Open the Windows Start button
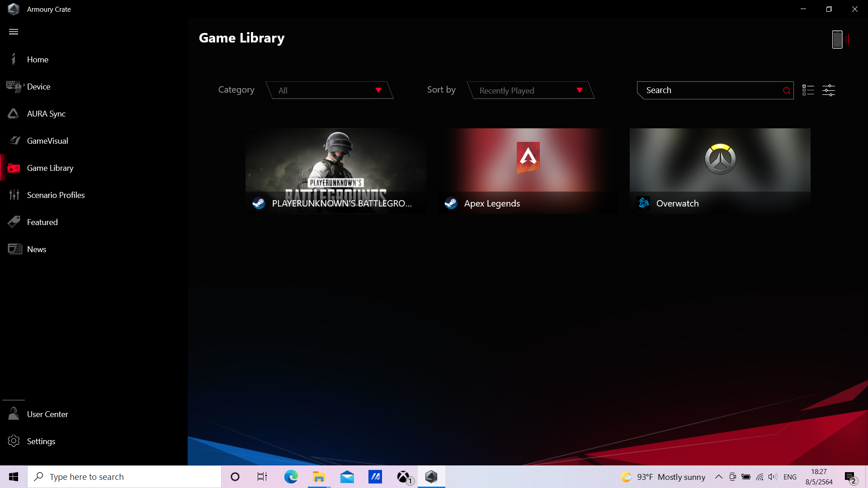 tap(14, 477)
